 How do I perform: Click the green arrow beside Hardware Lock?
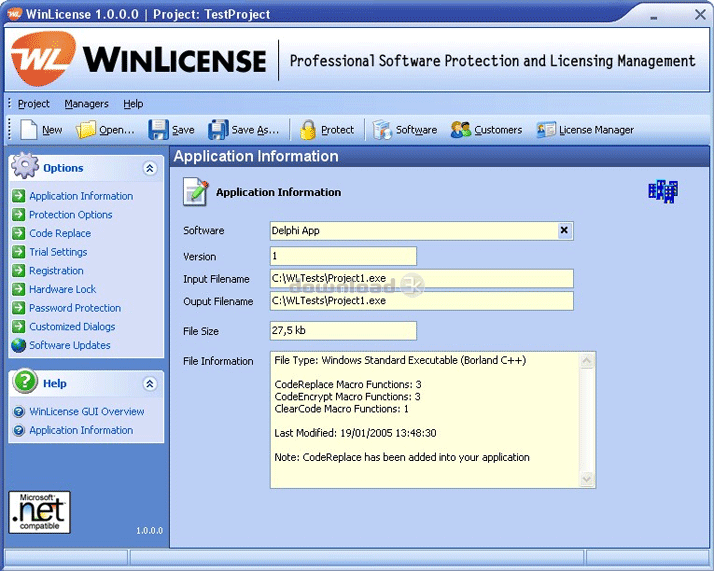(19, 289)
